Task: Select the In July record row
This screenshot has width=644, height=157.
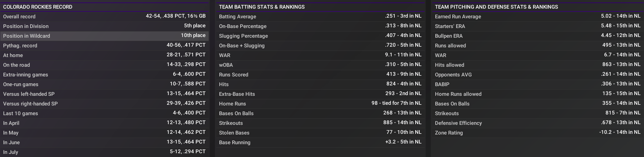Action: click(104, 152)
